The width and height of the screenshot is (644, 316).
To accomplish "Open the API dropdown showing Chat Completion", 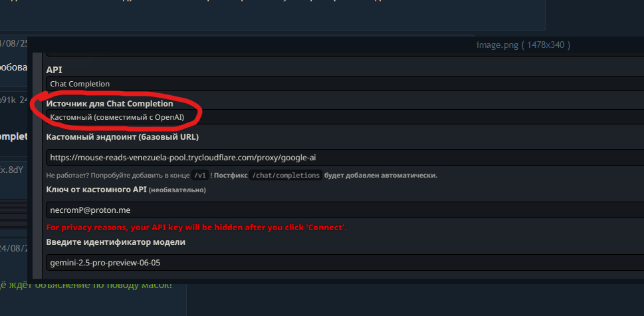I will coord(345,84).
